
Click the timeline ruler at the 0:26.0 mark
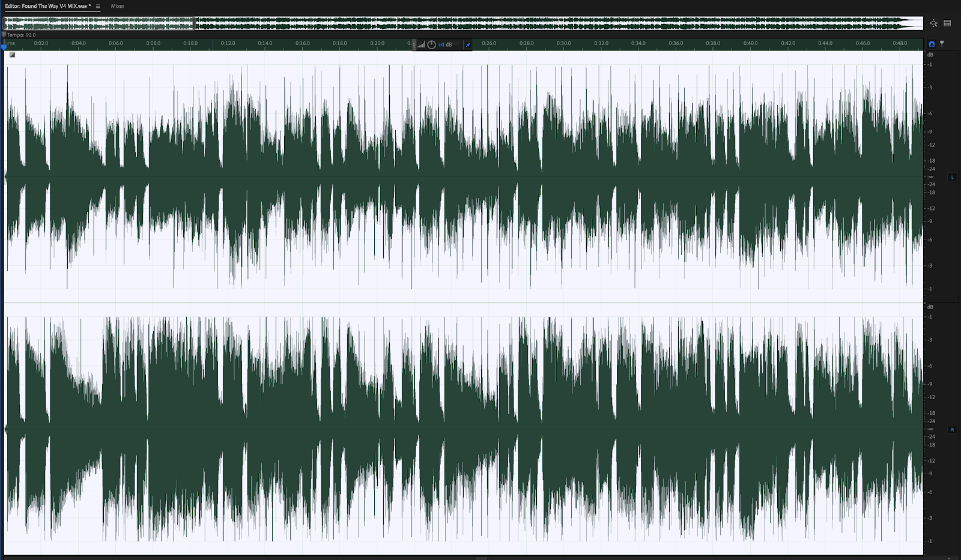(488, 43)
